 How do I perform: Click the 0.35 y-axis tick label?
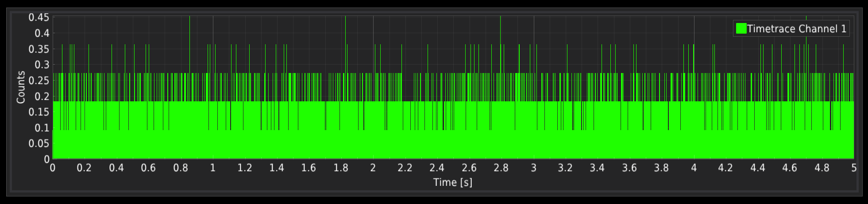coord(39,49)
